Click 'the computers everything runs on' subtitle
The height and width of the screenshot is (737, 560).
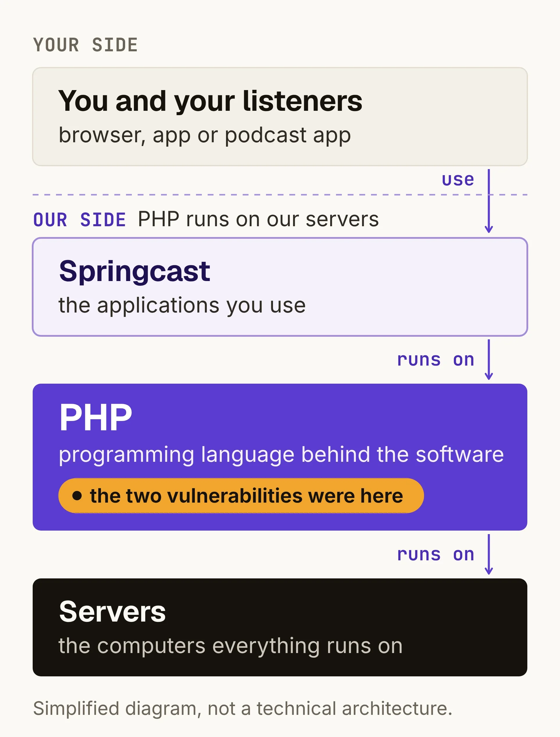[x=231, y=646]
